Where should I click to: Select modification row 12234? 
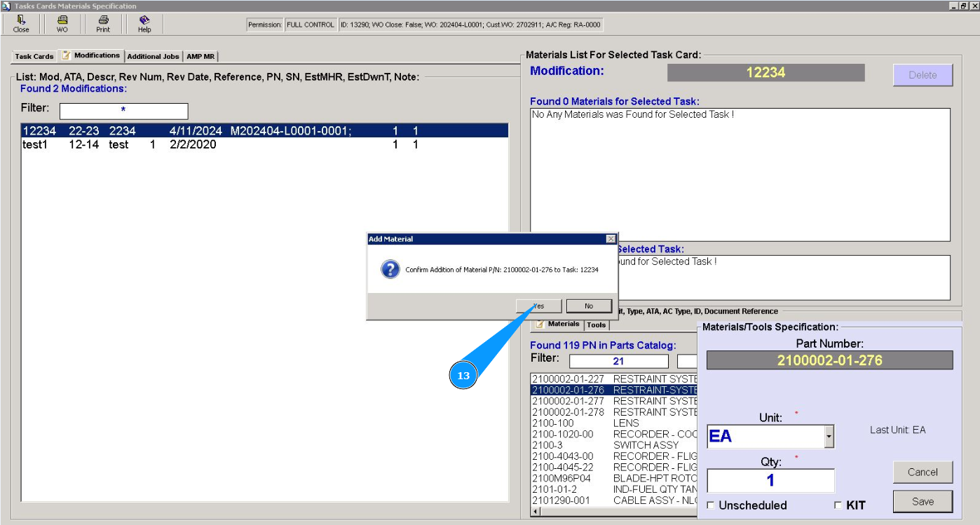click(x=265, y=131)
